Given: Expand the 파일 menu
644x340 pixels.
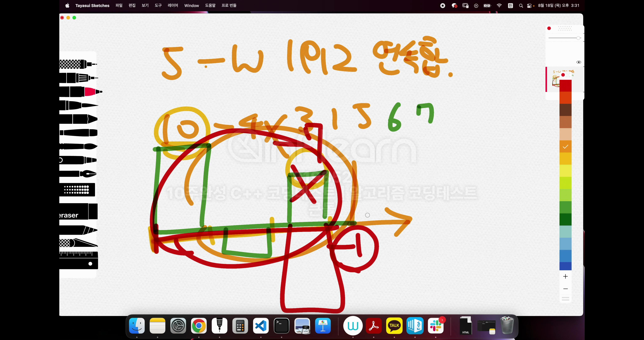Looking at the screenshot, I should [x=119, y=6].
